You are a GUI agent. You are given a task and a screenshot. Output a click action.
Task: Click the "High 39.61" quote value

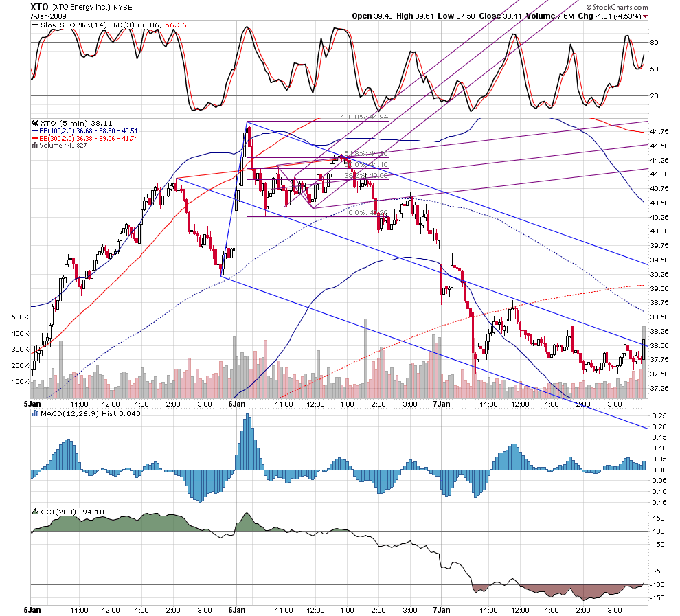pyautogui.click(x=415, y=16)
